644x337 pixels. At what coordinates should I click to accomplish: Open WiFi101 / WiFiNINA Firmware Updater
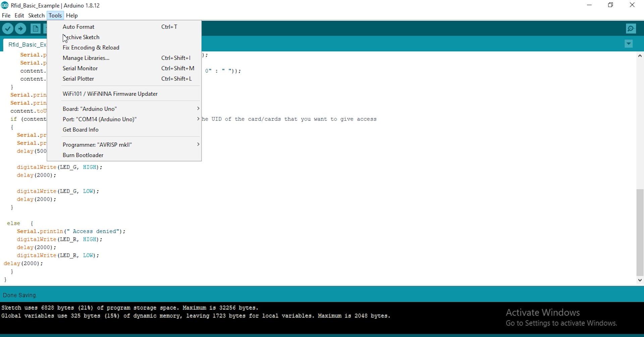pos(110,94)
